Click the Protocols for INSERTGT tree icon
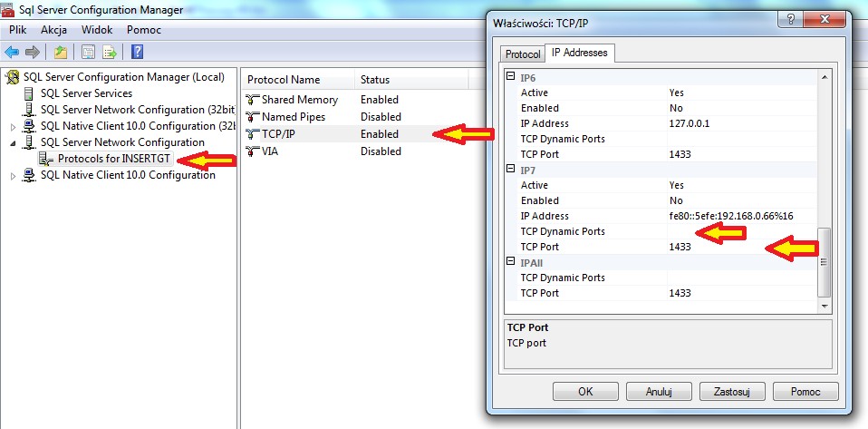Image resolution: width=868 pixels, height=429 pixels. click(46, 159)
